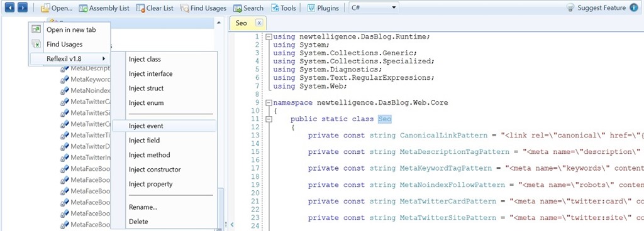This screenshot has width=644, height=231.
Task: Open the Search tool in the toolbar
Action: pos(248,8)
